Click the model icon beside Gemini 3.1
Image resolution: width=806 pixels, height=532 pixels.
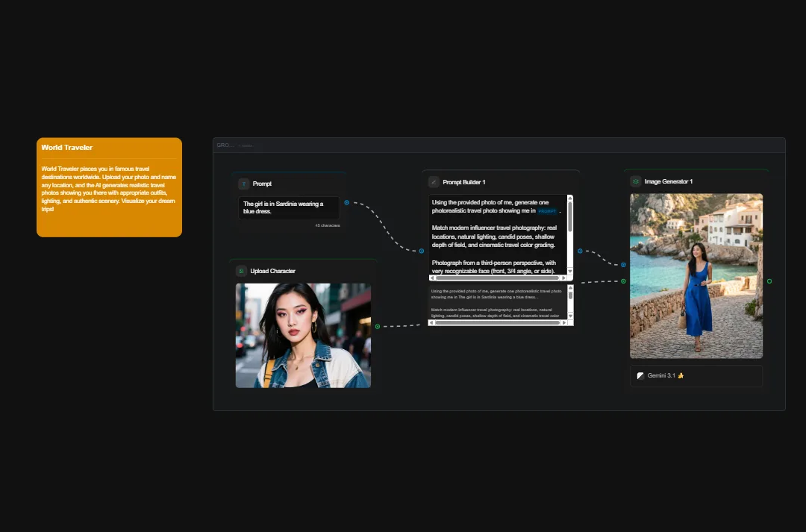(640, 375)
